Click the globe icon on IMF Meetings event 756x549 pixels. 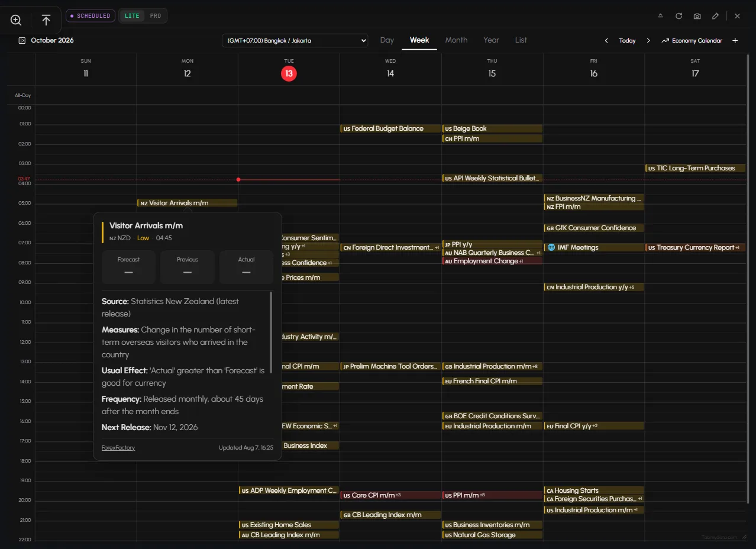pyautogui.click(x=551, y=247)
